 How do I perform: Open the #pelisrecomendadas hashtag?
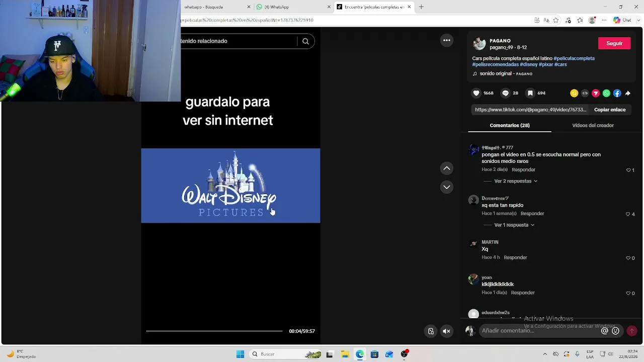click(495, 64)
